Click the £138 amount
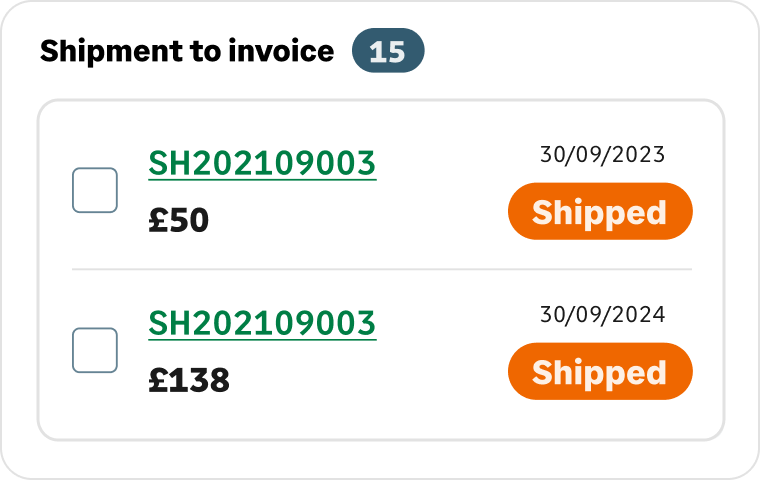The height and width of the screenshot is (480, 760). pyautogui.click(x=189, y=381)
